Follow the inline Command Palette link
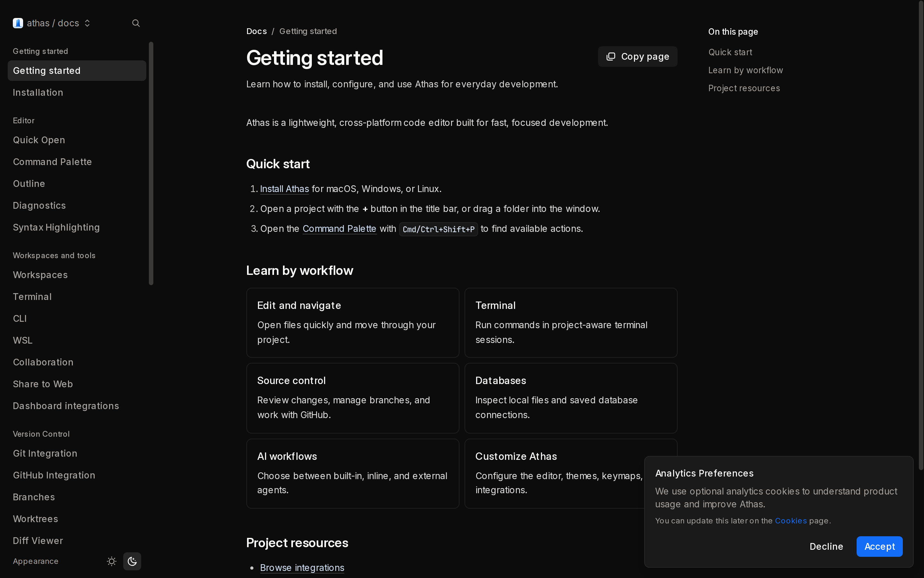The height and width of the screenshot is (578, 924). (339, 229)
